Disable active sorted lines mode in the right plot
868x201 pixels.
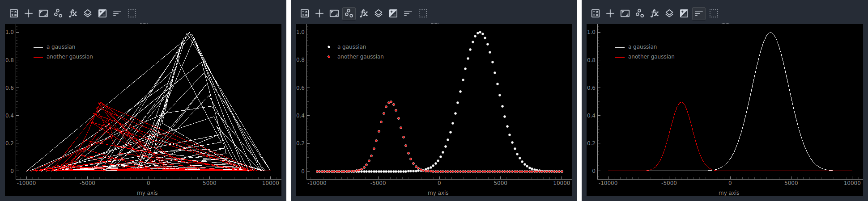coord(699,13)
